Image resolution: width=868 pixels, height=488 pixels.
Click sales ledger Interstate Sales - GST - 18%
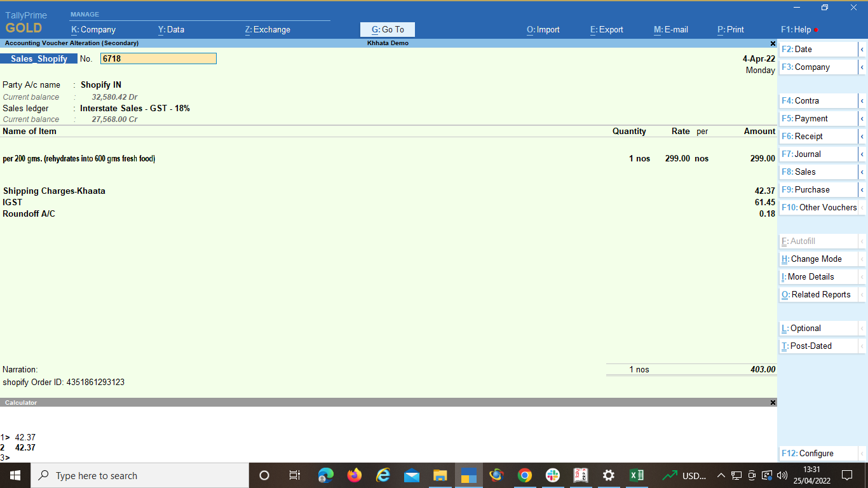tap(135, 108)
